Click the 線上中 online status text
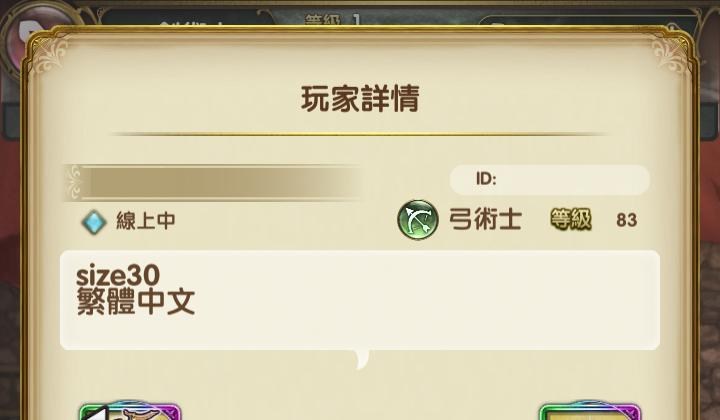This screenshot has width=720, height=420. pyautogui.click(x=146, y=221)
